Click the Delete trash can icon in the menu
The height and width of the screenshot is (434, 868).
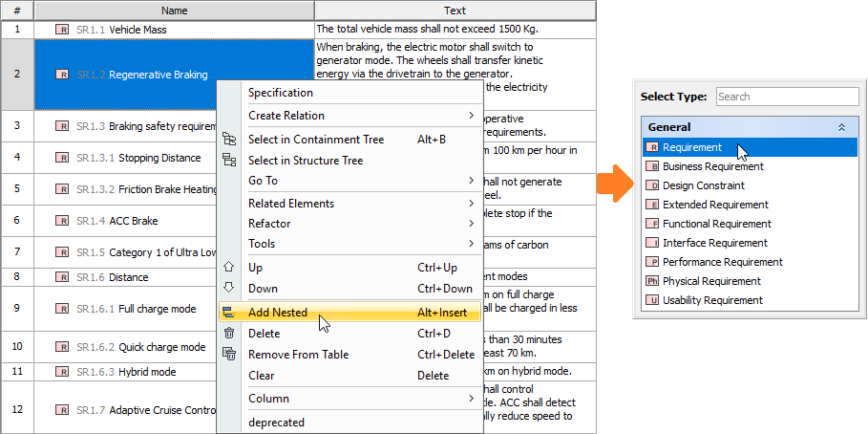click(x=229, y=334)
